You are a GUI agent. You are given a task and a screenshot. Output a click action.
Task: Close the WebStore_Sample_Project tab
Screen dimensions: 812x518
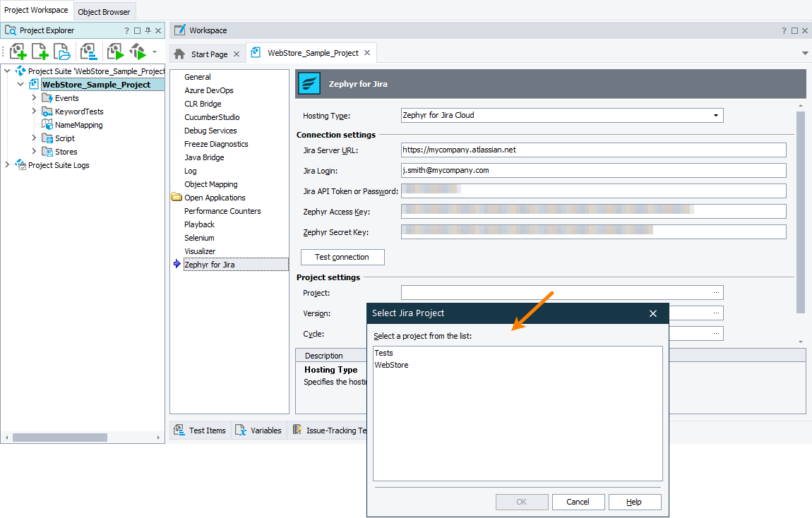(366, 53)
